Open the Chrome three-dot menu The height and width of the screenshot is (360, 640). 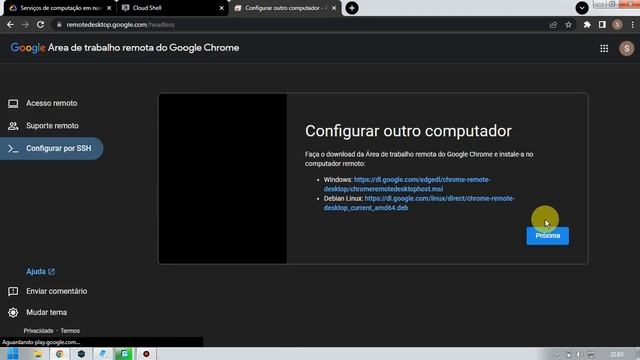tap(632, 24)
